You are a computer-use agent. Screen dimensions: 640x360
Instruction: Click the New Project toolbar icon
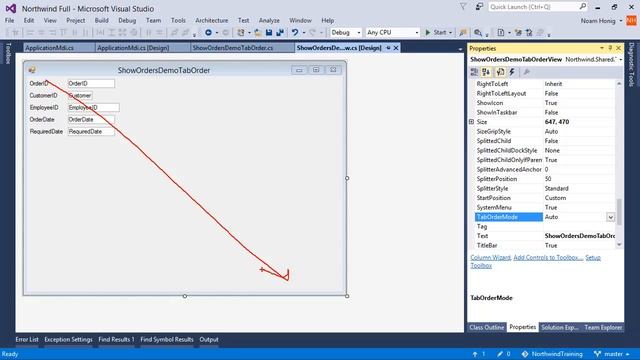(241, 32)
